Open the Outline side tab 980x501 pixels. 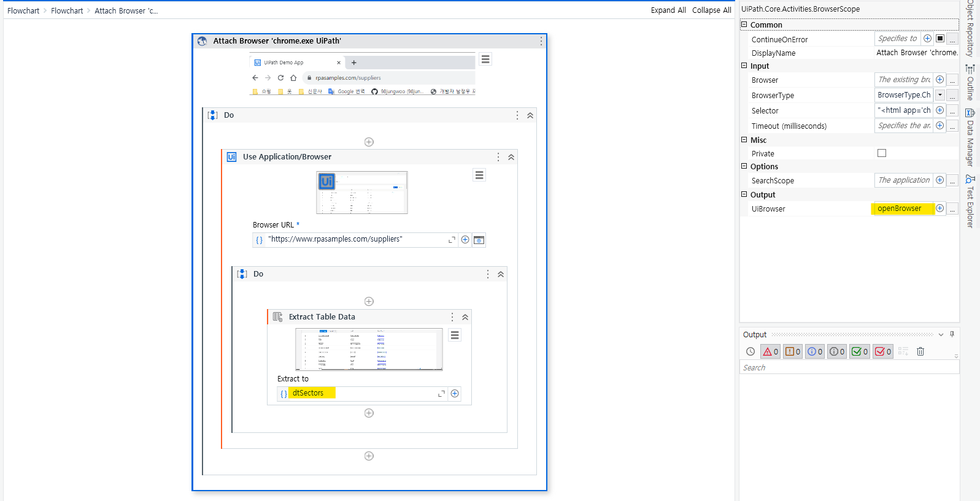970,82
